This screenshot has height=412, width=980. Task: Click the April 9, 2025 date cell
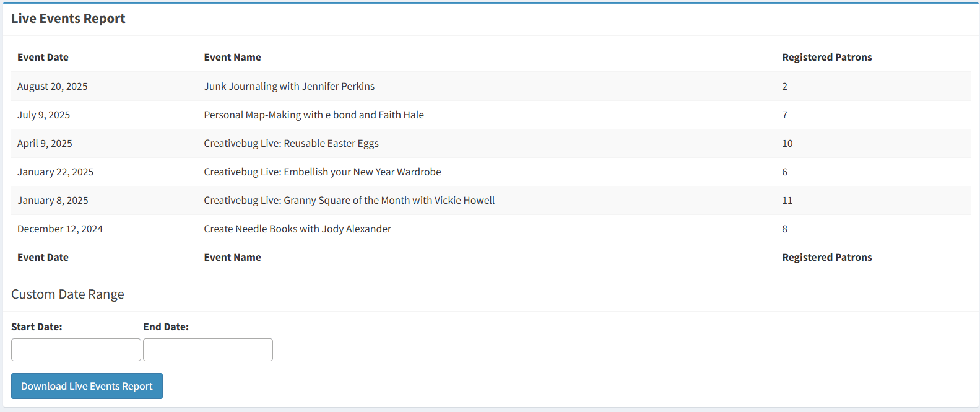click(x=45, y=143)
